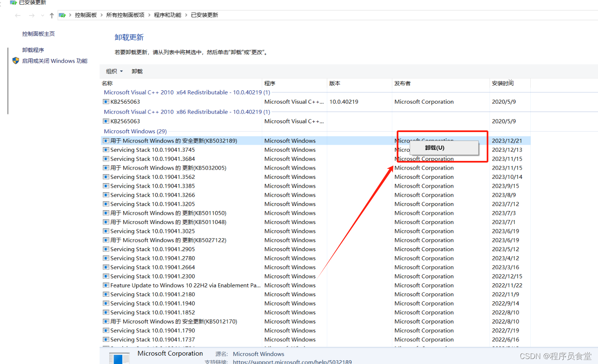
Task: Choose 卸载(U) in the context menu
Action: (444, 148)
